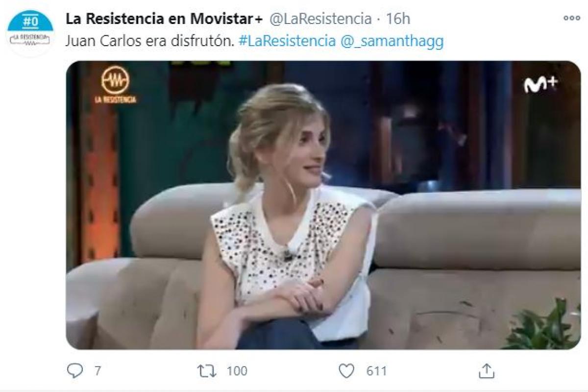588x392 pixels.
Task: Open the @LaResistencia handle
Action: click(x=320, y=19)
